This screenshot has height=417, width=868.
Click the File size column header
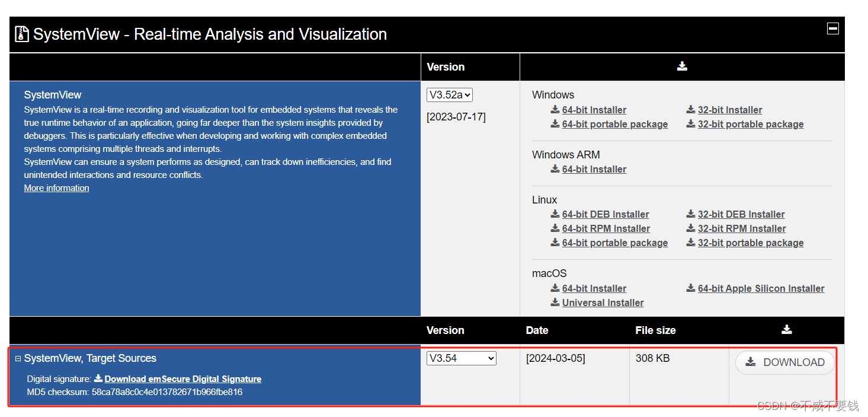click(x=655, y=330)
